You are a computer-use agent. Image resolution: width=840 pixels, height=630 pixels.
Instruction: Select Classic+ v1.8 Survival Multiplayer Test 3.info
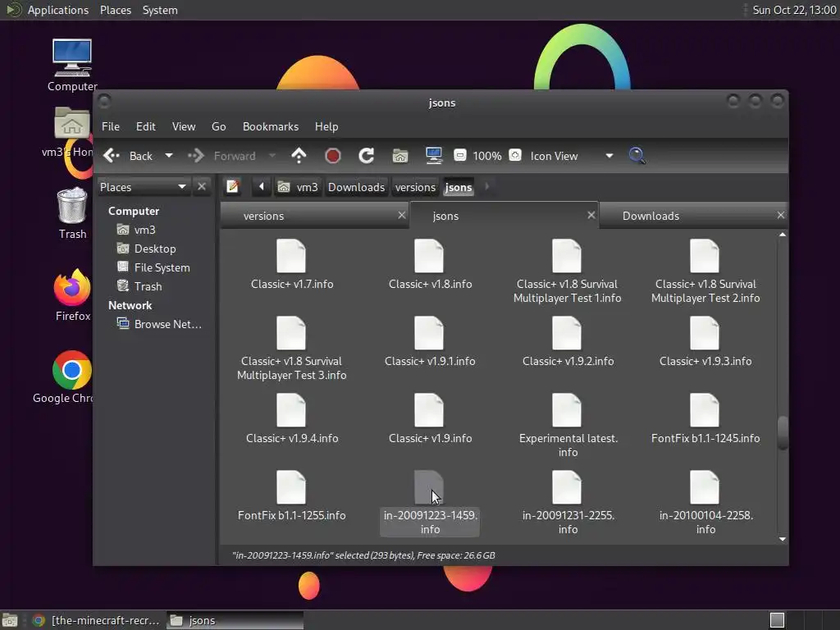pos(291,333)
